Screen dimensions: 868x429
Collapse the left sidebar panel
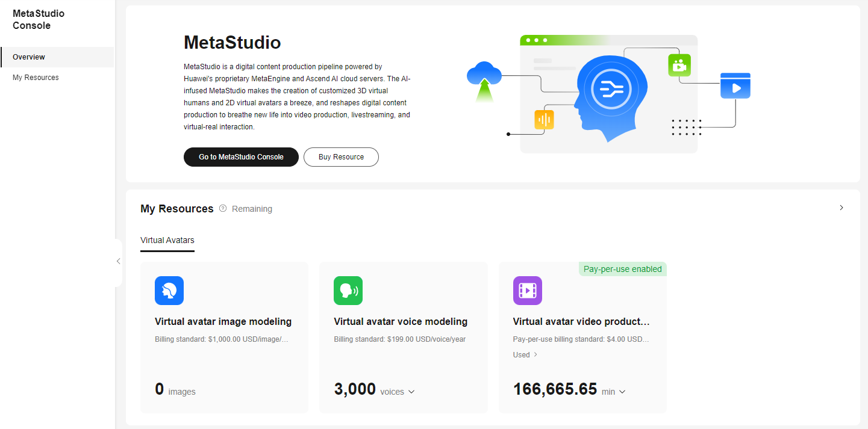coord(118,261)
